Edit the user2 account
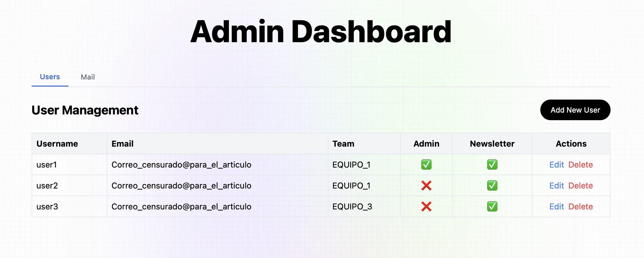The image size is (644, 258). (x=556, y=185)
